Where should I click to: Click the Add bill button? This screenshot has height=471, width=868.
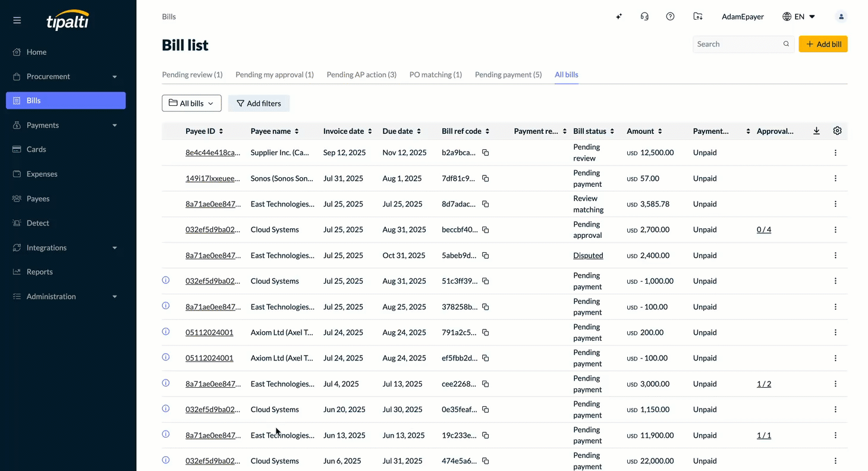click(823, 44)
